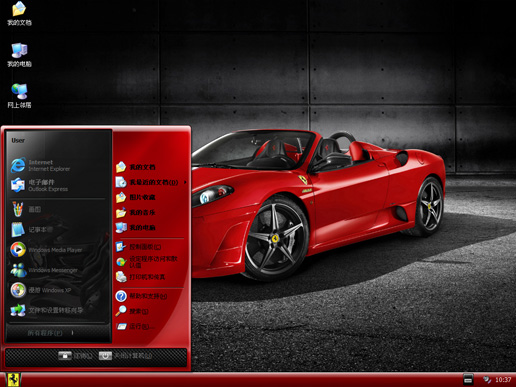Select the My Computer desktop icon
This screenshot has width=516, height=387.
19,55
